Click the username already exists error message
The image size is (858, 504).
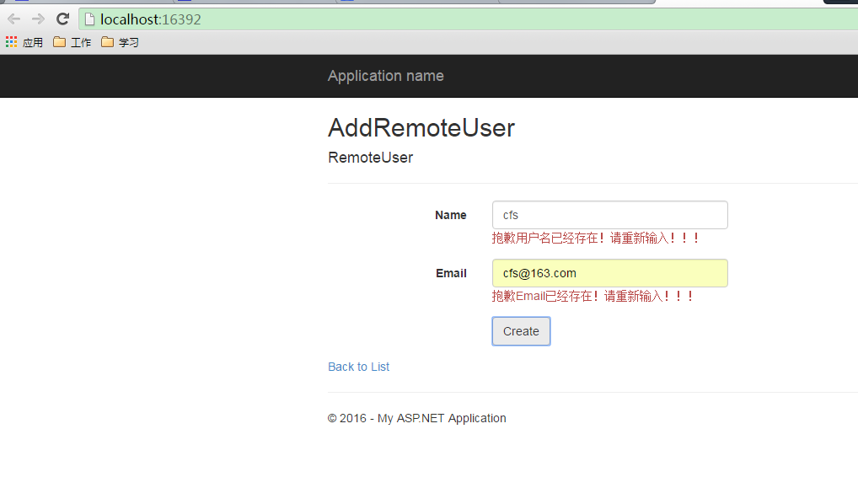point(595,238)
